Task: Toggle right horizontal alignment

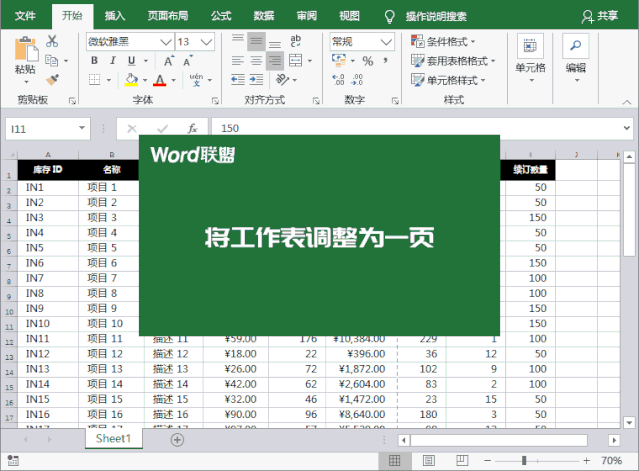Action: pyautogui.click(x=275, y=61)
